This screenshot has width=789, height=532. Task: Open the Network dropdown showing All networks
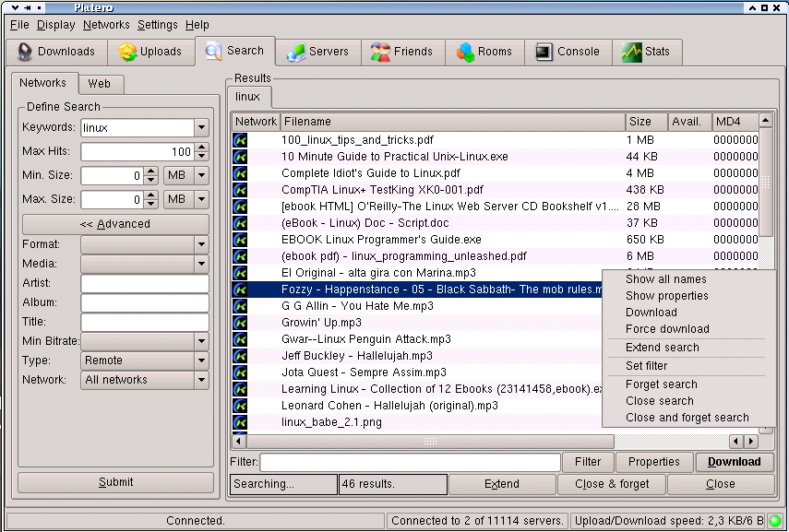[x=201, y=380]
